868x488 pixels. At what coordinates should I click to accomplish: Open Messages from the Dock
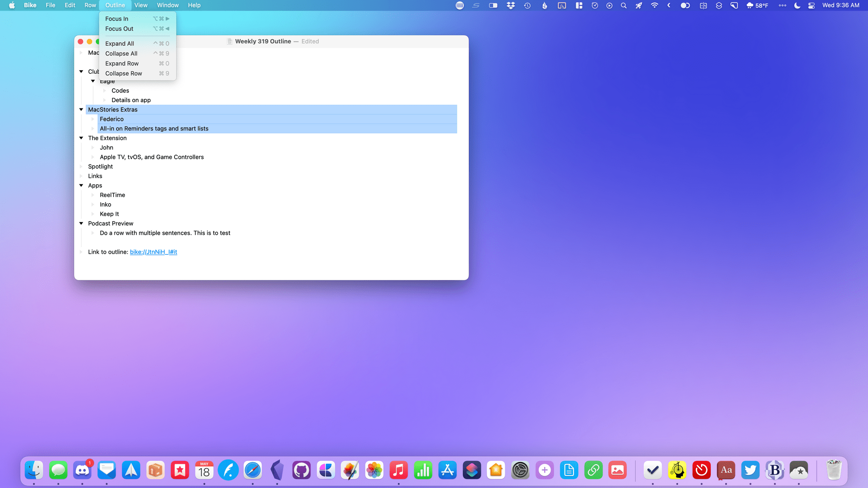point(58,470)
